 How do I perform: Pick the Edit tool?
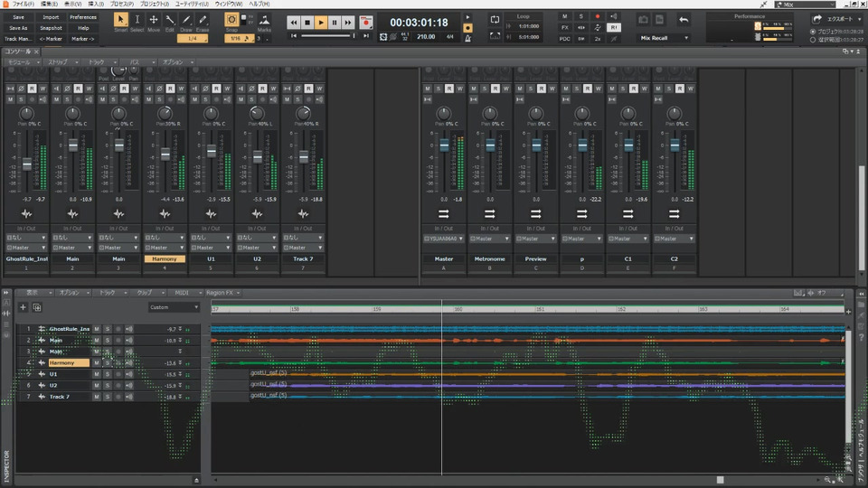pyautogui.click(x=169, y=22)
